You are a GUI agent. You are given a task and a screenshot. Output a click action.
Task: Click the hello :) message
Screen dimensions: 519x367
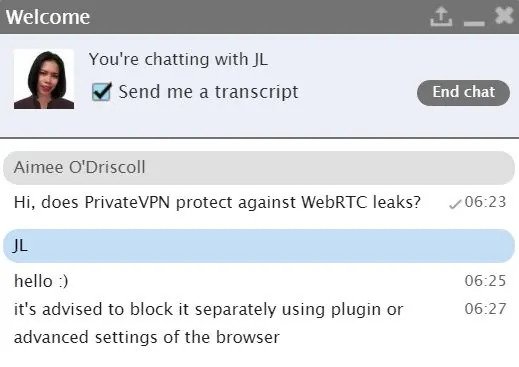pyautogui.click(x=41, y=281)
